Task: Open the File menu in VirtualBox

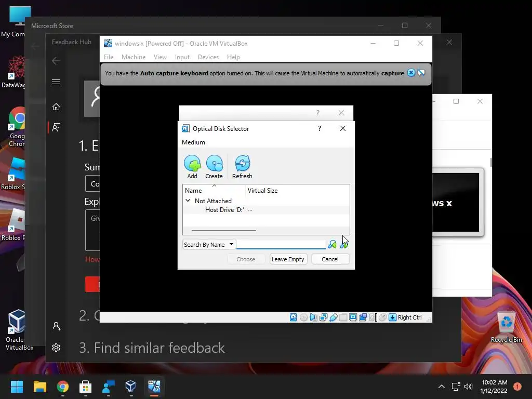Action: coord(109,57)
